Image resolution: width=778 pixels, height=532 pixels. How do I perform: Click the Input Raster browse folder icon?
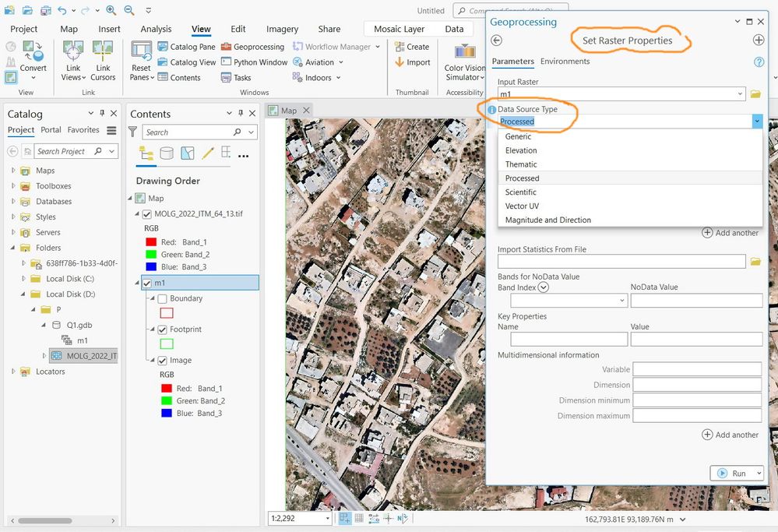pyautogui.click(x=755, y=93)
